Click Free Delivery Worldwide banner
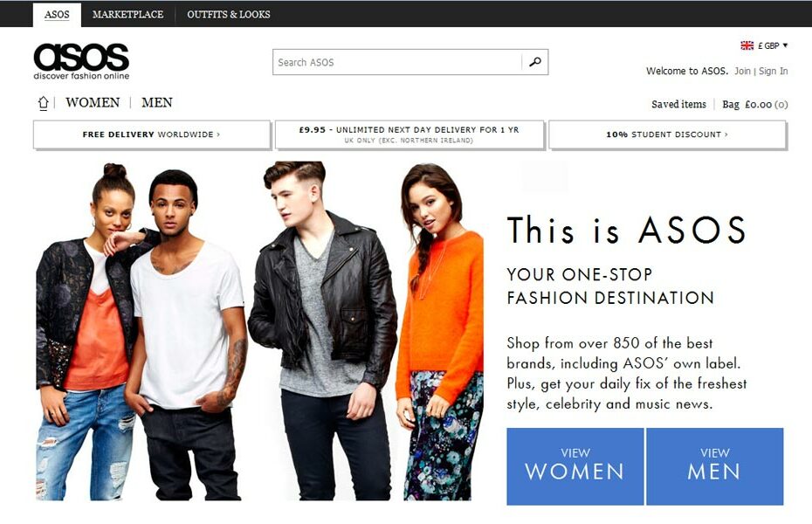Screen dimensions: 812x524 [x=152, y=134]
